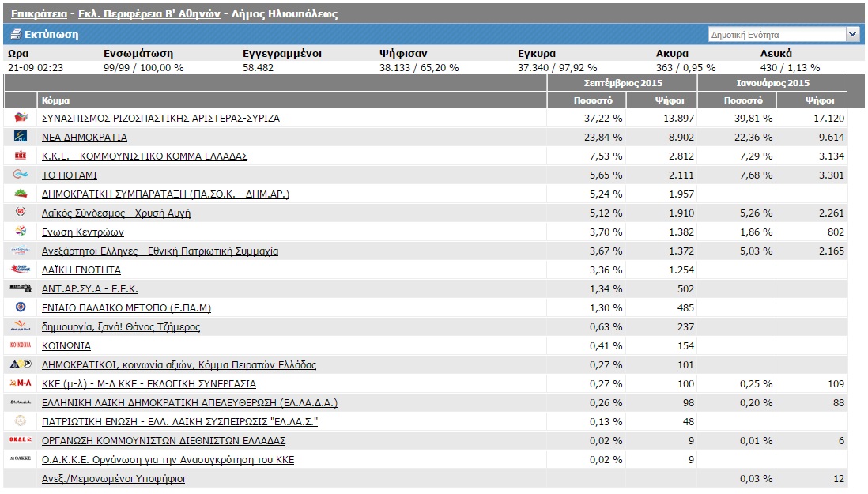Click Νέα Δημοκρατία votes 8.902

(681, 138)
